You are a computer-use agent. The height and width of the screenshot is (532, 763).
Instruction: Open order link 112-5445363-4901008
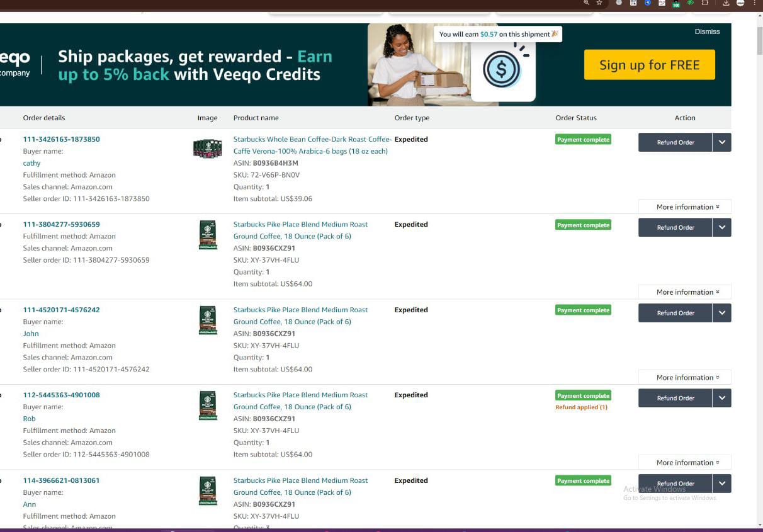click(x=61, y=395)
